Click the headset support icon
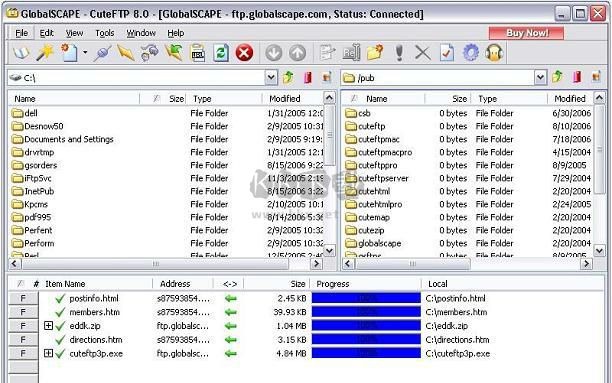 click(494, 53)
